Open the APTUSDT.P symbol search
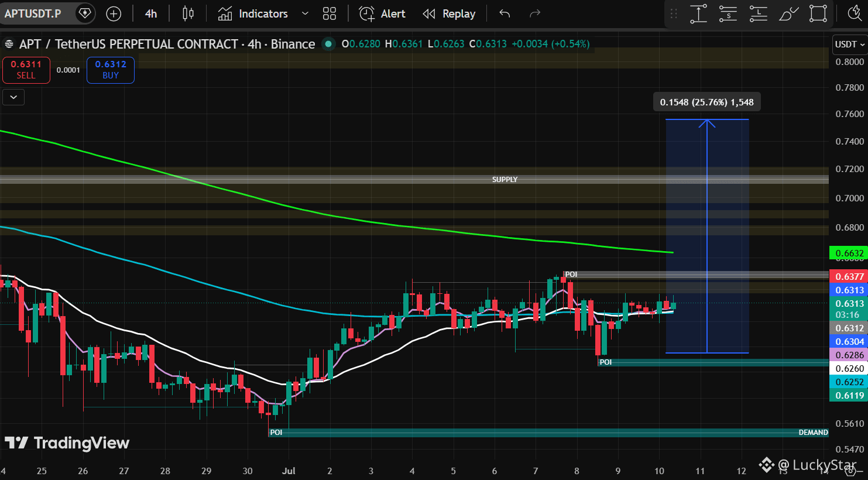The width and height of the screenshot is (868, 480). coord(33,13)
